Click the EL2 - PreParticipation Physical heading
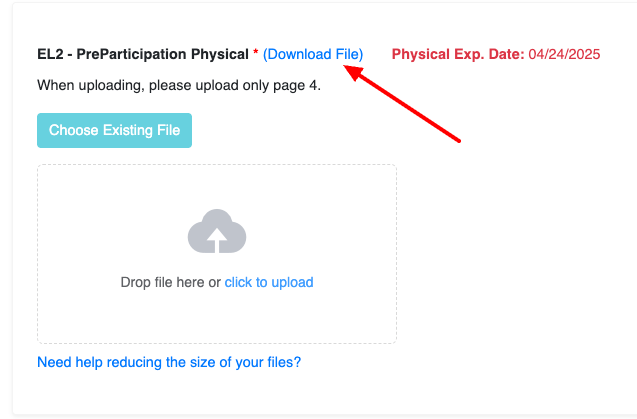 (x=143, y=54)
